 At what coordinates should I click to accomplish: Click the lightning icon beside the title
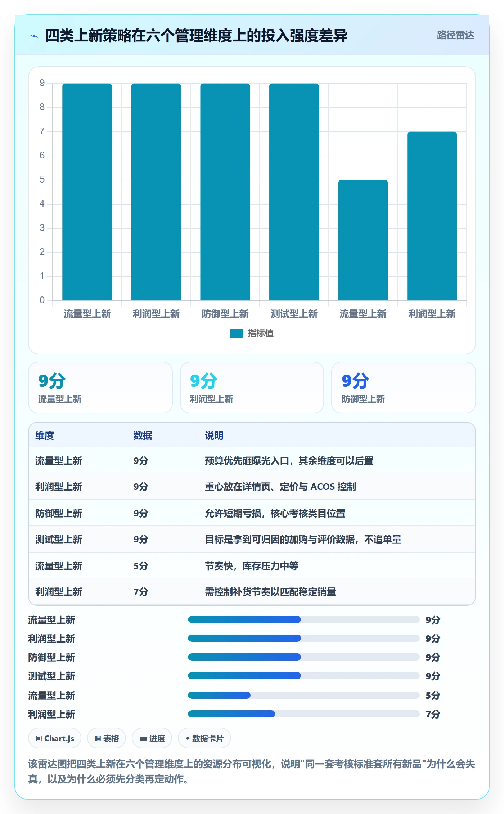click(34, 36)
